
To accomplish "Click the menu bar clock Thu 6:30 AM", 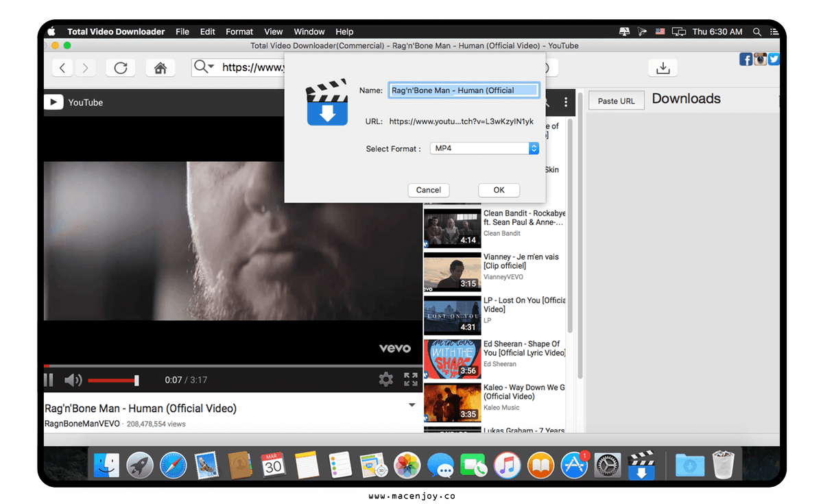I will pos(717,32).
